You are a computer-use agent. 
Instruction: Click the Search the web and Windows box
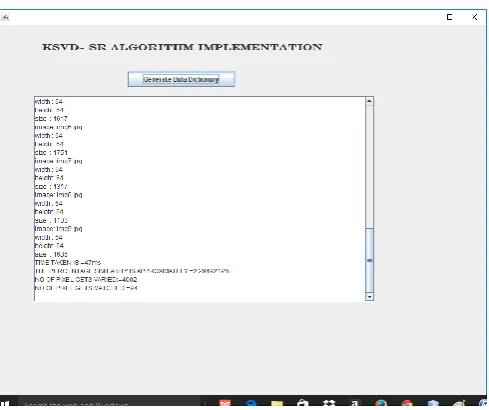[x=109, y=403]
